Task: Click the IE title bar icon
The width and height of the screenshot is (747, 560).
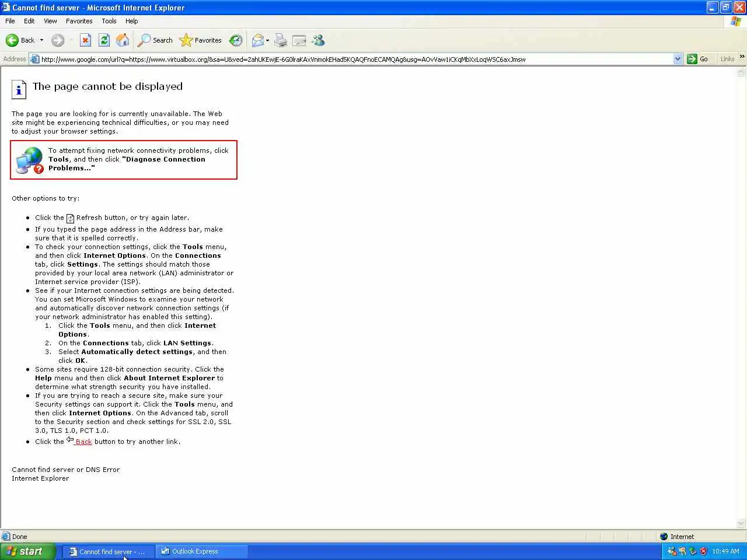Action: (6, 8)
